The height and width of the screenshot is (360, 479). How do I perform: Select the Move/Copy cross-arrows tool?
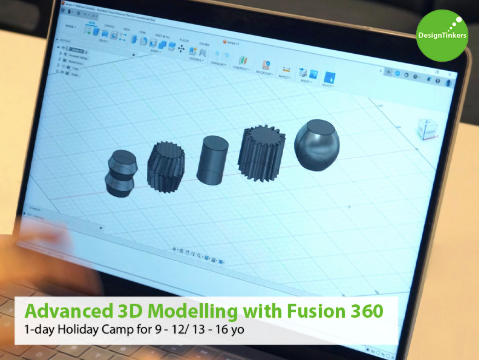coord(181,49)
